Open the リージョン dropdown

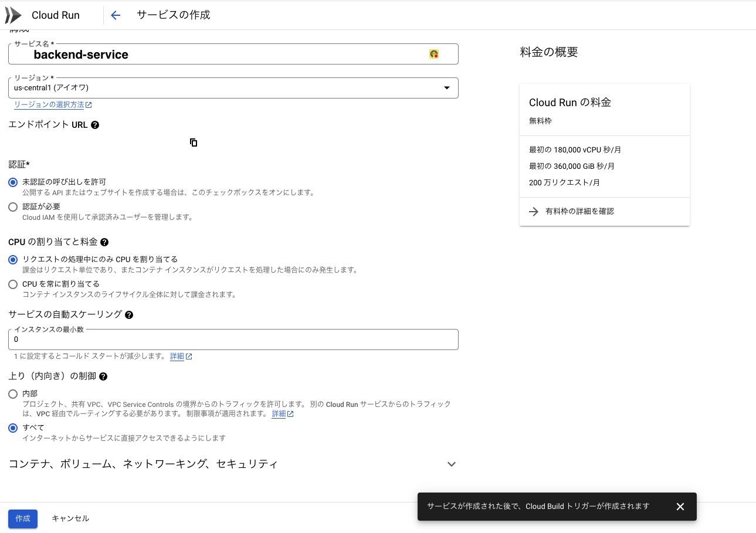point(447,87)
